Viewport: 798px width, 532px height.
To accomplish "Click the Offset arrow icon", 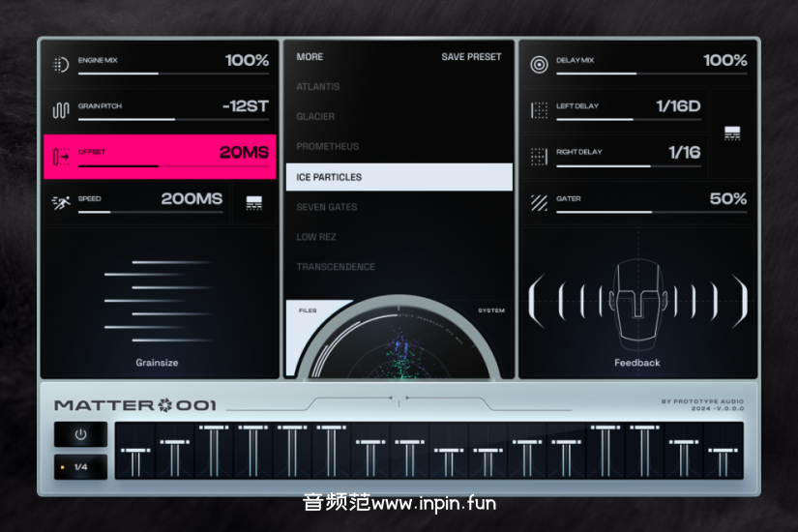I will tap(61, 157).
